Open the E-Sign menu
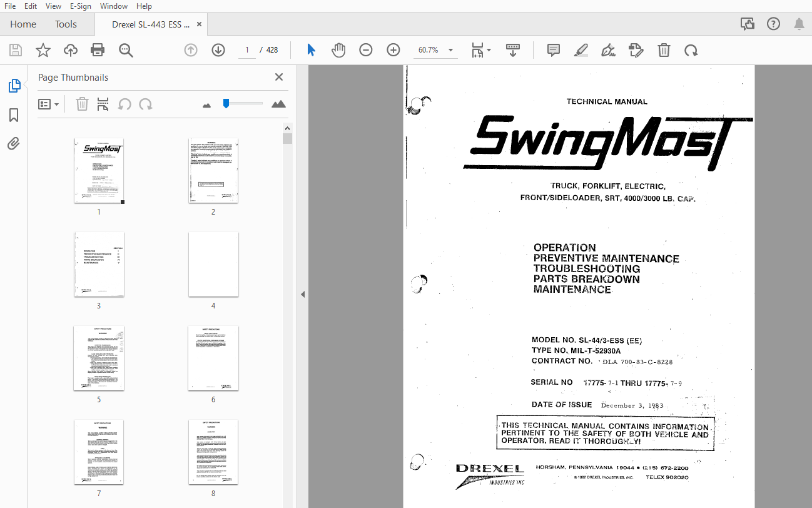The height and width of the screenshot is (508, 812). tap(80, 6)
